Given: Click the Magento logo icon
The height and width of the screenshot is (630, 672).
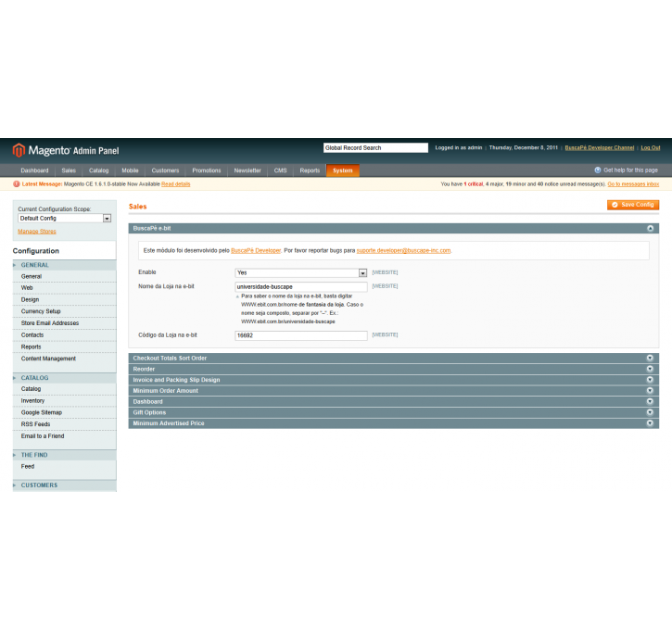Looking at the screenshot, I should [19, 150].
